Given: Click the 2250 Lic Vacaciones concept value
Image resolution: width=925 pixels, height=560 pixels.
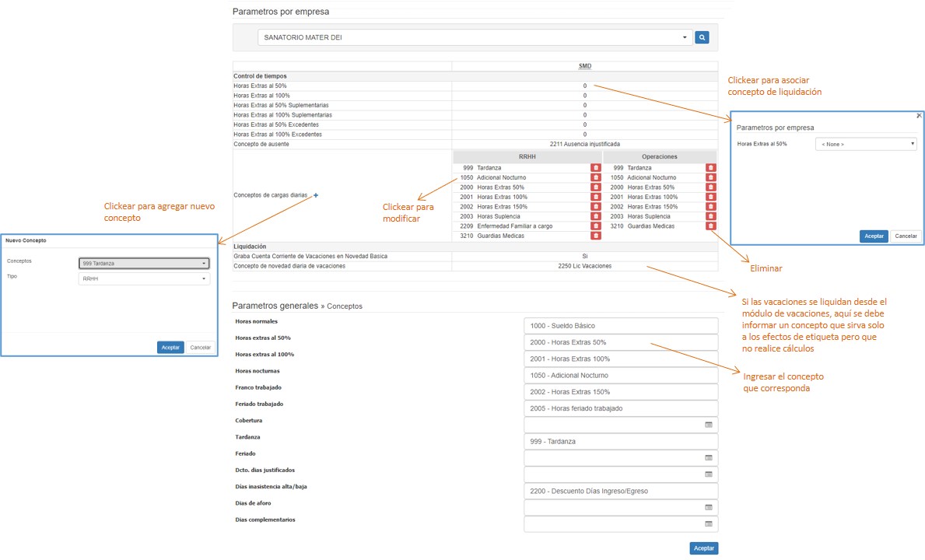Looking at the screenshot, I should [585, 266].
